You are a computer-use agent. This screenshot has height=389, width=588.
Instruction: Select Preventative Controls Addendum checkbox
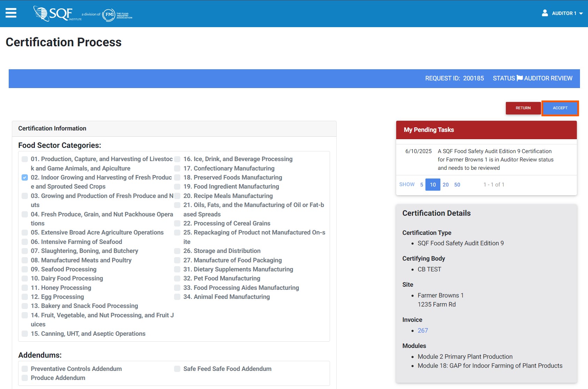pyautogui.click(x=25, y=369)
